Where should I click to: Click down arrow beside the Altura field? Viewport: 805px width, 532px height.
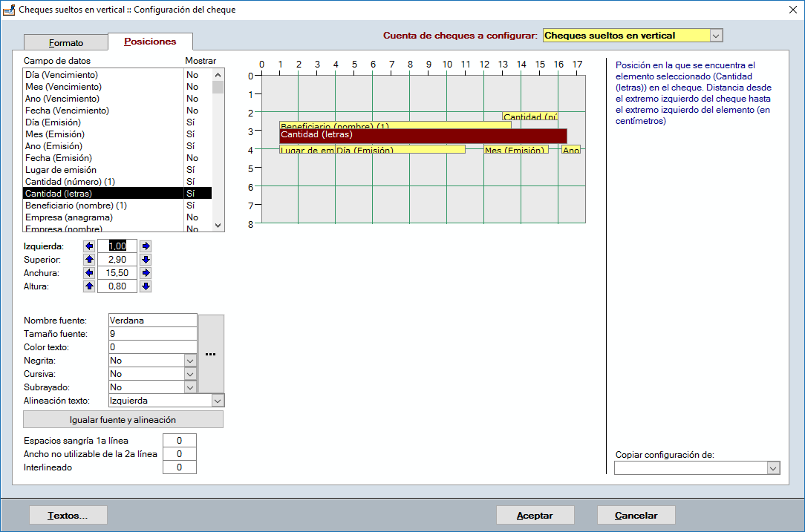[146, 286]
